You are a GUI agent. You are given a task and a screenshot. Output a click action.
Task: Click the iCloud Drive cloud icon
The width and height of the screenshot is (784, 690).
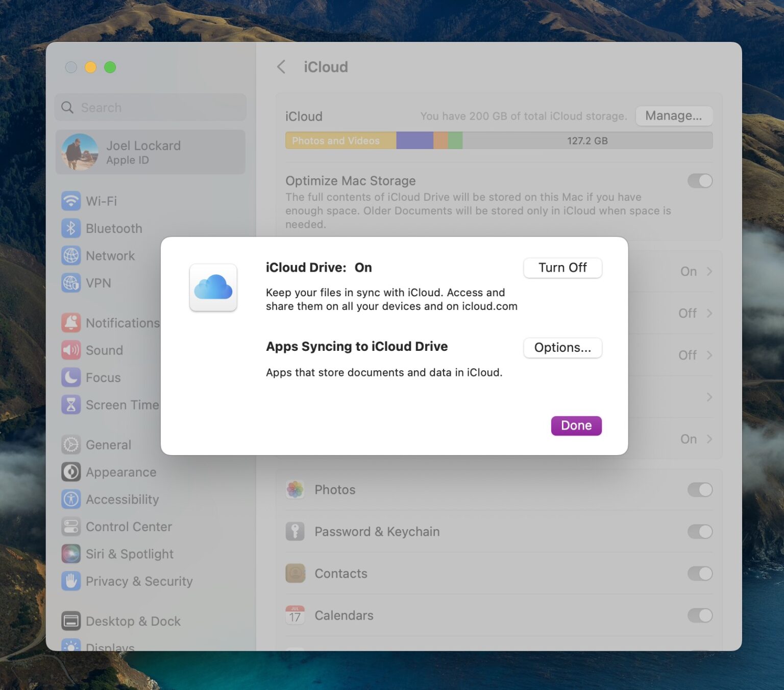pos(213,287)
